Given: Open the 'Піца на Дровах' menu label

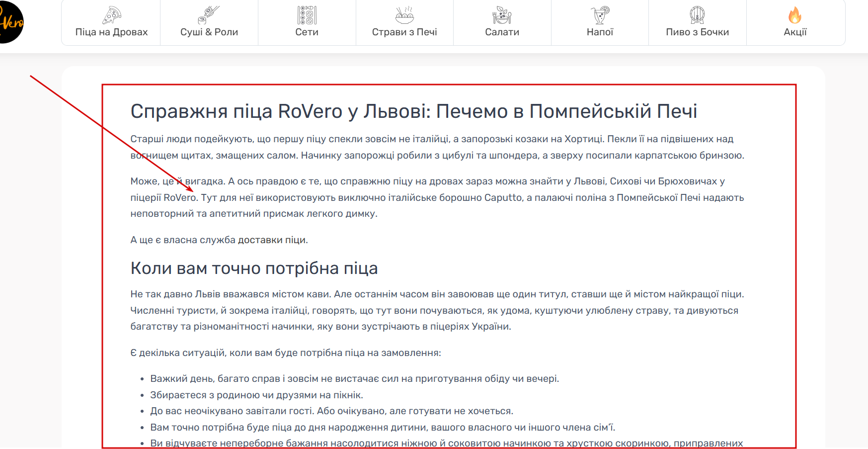Looking at the screenshot, I should pos(111,32).
